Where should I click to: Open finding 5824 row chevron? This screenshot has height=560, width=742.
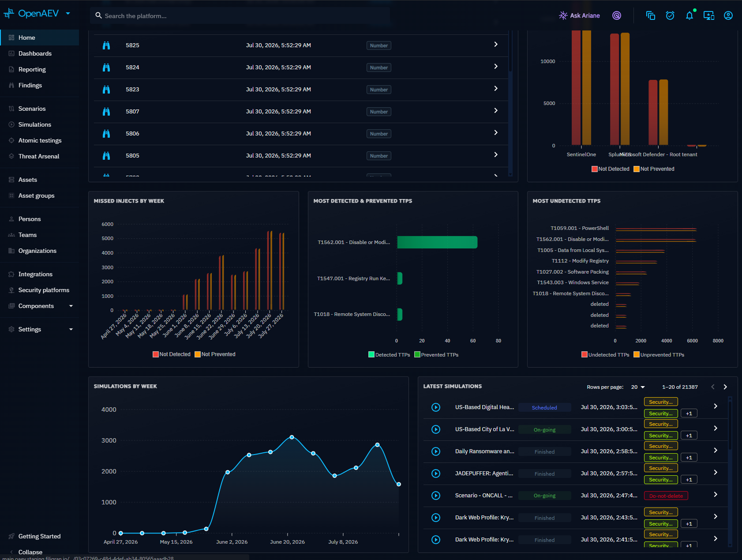pyautogui.click(x=496, y=67)
